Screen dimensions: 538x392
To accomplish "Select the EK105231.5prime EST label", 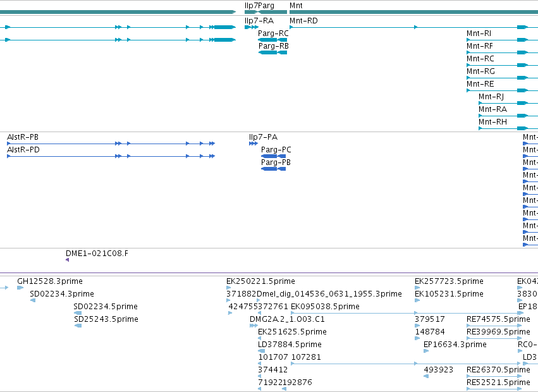I will tap(449, 294).
